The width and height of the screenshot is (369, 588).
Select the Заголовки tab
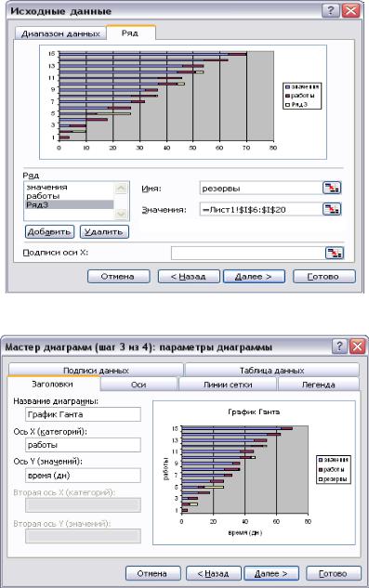click(x=53, y=384)
